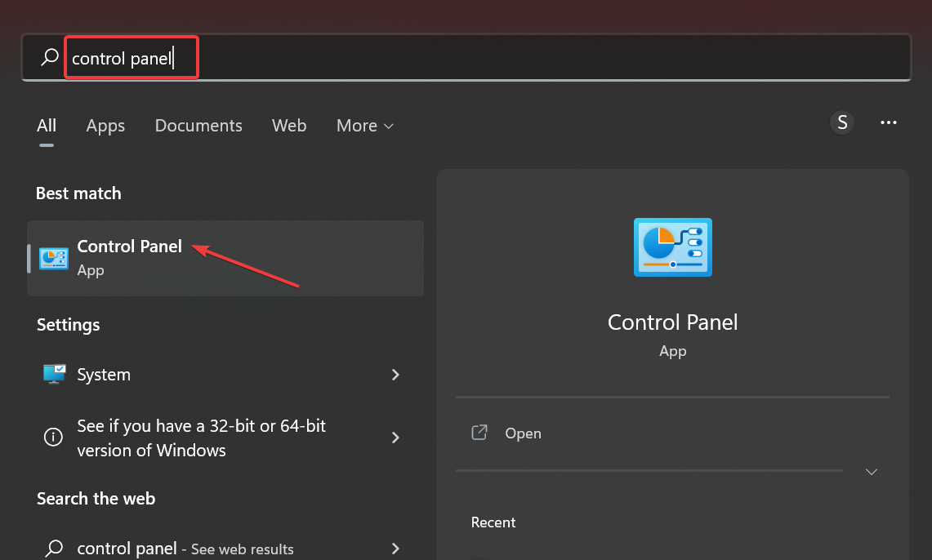Viewport: 932px width, 560px height.
Task: Click the 'Search the web' heading
Action: tap(96, 498)
